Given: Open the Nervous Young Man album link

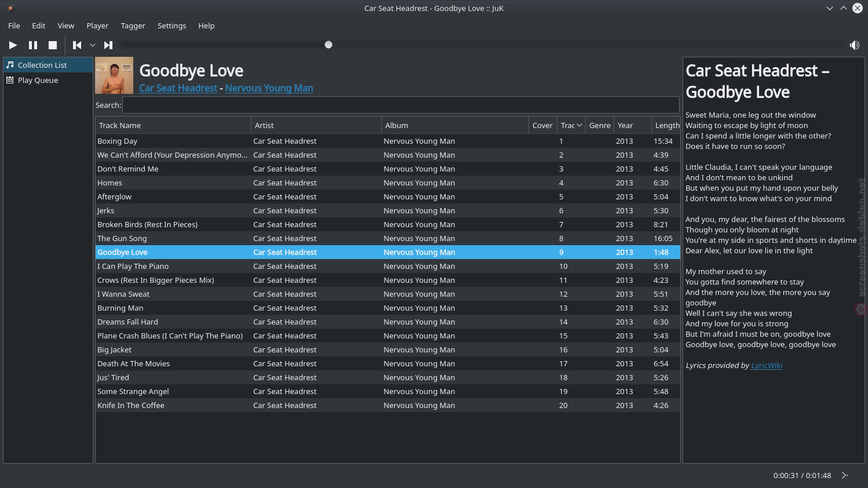Looking at the screenshot, I should pyautogui.click(x=269, y=88).
